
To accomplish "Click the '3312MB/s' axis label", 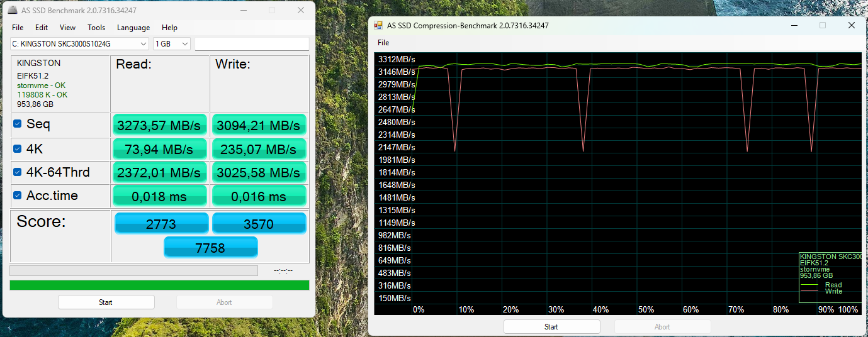I will click(x=397, y=59).
